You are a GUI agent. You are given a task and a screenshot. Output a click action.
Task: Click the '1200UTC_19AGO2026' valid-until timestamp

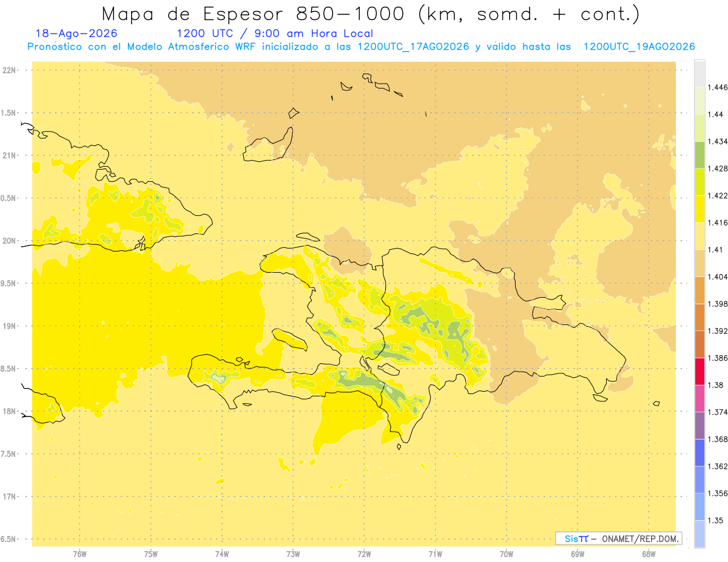pos(639,47)
